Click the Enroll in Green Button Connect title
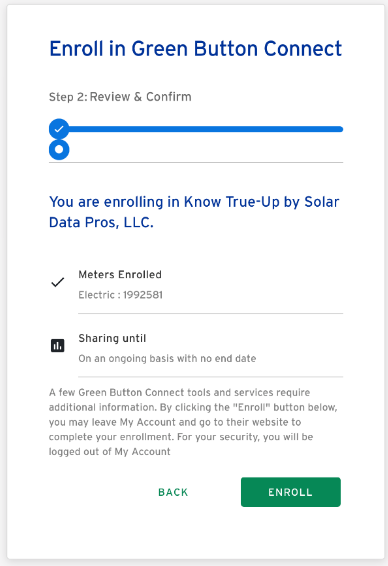The height and width of the screenshot is (566, 388). 195,49
